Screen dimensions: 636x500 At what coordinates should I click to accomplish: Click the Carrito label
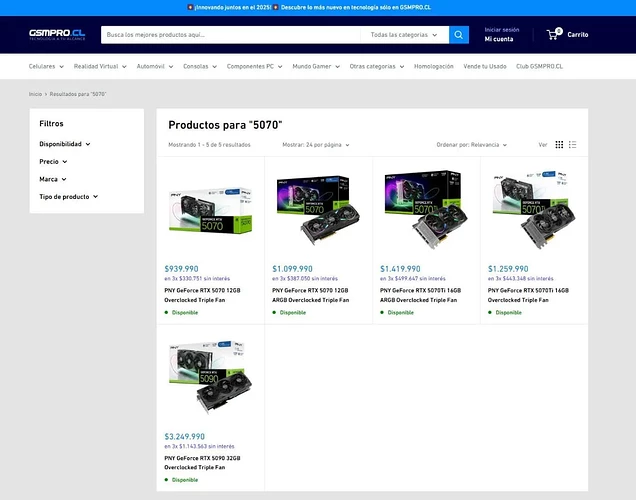(578, 35)
